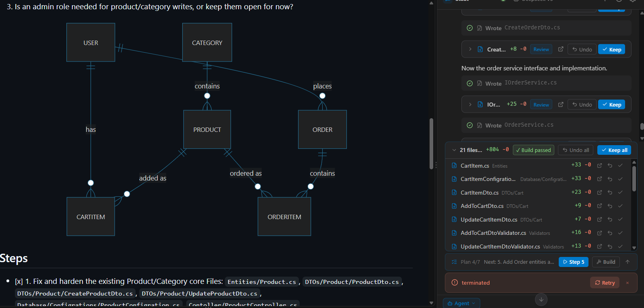The image size is (644, 308).
Task: Dismiss the terminated error banner
Action: pos(627,283)
